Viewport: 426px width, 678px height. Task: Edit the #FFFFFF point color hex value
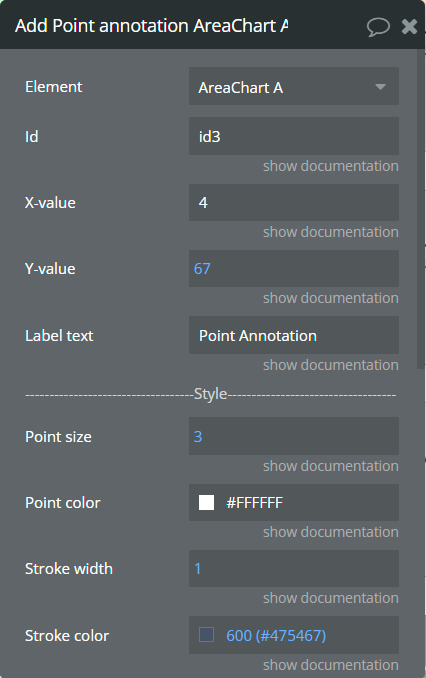click(x=254, y=503)
